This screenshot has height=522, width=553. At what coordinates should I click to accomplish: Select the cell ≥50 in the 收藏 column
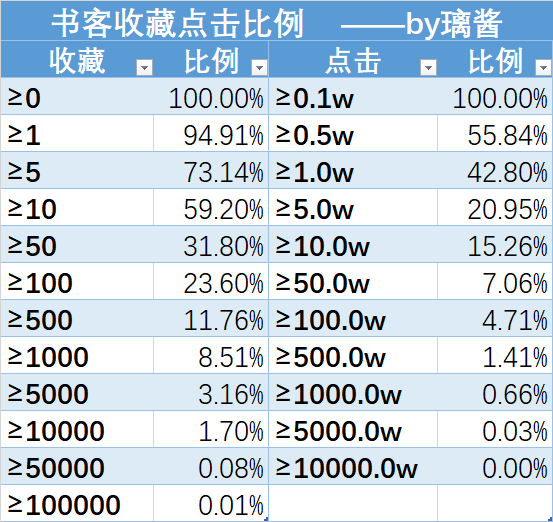tap(77, 244)
